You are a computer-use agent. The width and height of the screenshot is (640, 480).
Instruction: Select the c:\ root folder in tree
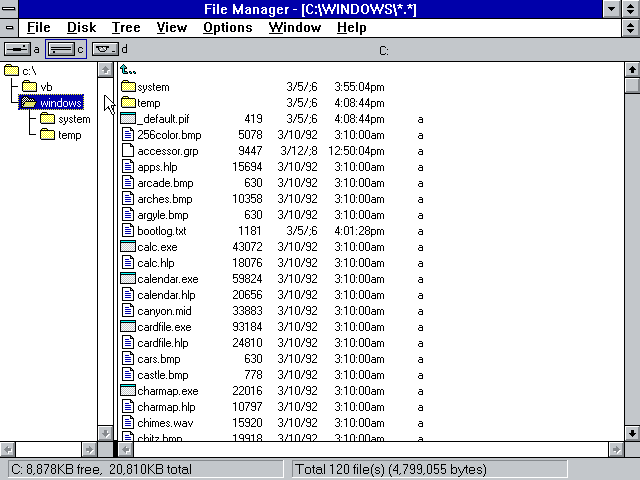pyautogui.click(x=12, y=71)
